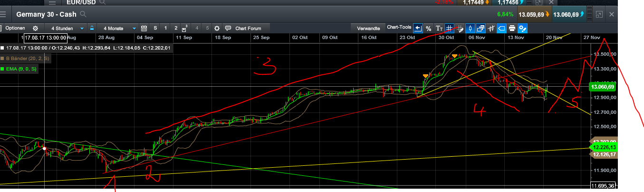Click the 6,84% change value
Screen dimensions: 644x192
pyautogui.click(x=505, y=14)
